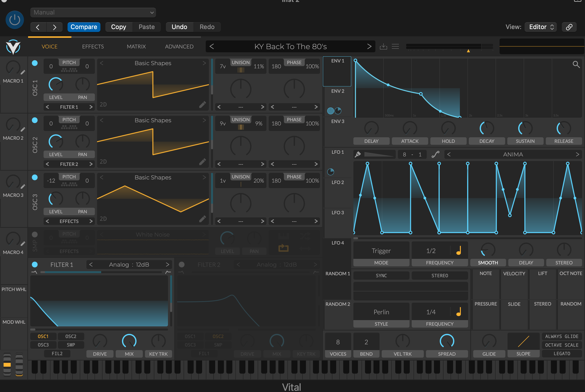Click the LFO 1 frequency note icon

click(x=459, y=251)
